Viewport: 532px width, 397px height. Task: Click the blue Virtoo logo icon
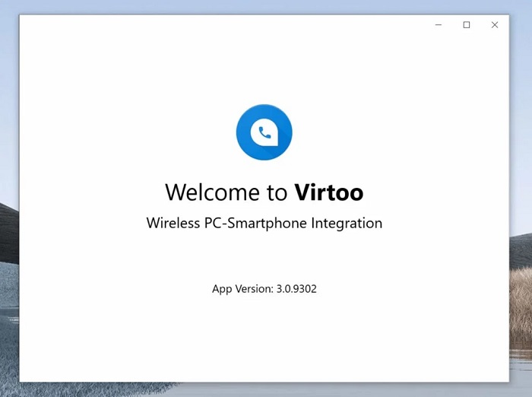click(x=264, y=132)
